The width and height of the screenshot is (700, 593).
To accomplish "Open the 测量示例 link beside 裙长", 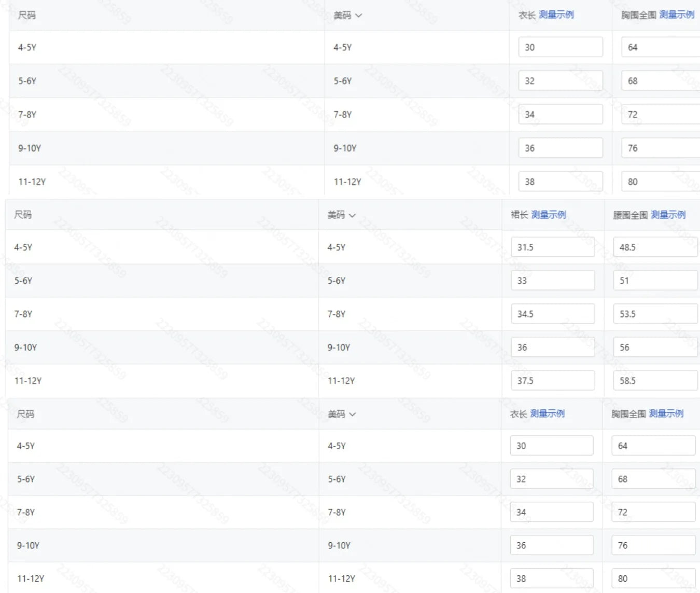I will click(x=549, y=214).
